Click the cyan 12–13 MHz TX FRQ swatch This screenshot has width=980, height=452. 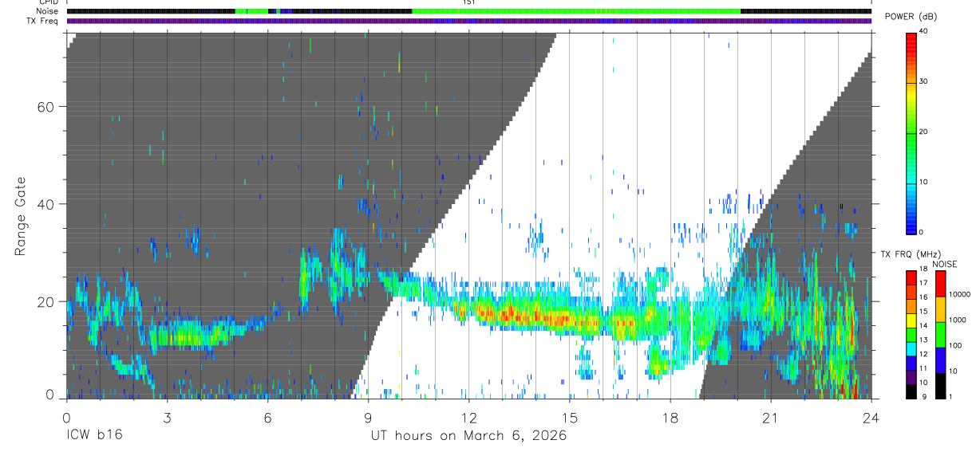(x=911, y=348)
